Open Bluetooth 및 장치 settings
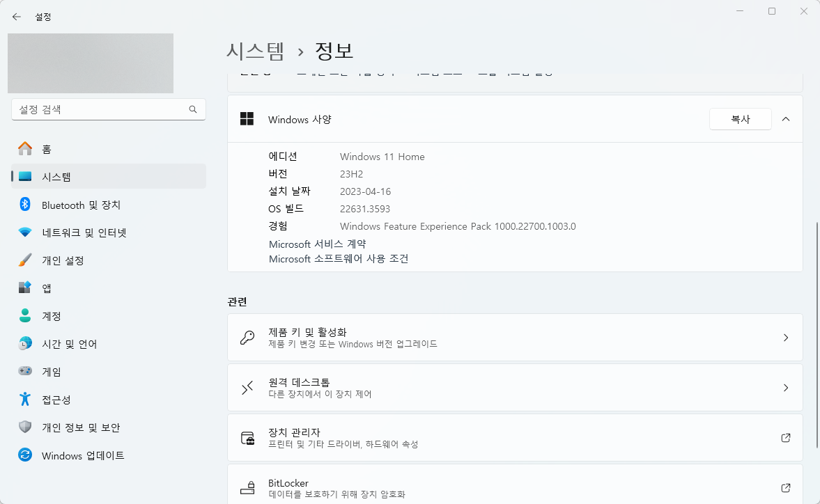 coord(109,205)
